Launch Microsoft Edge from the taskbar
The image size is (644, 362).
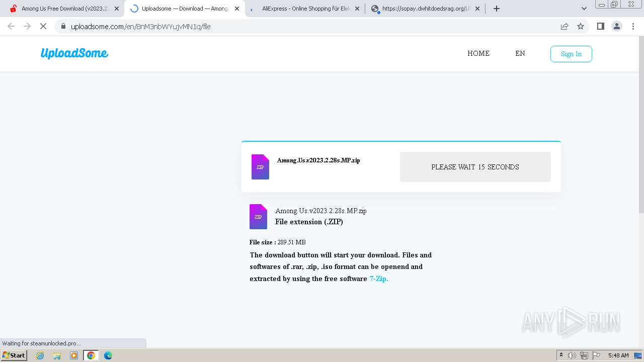pos(108,355)
